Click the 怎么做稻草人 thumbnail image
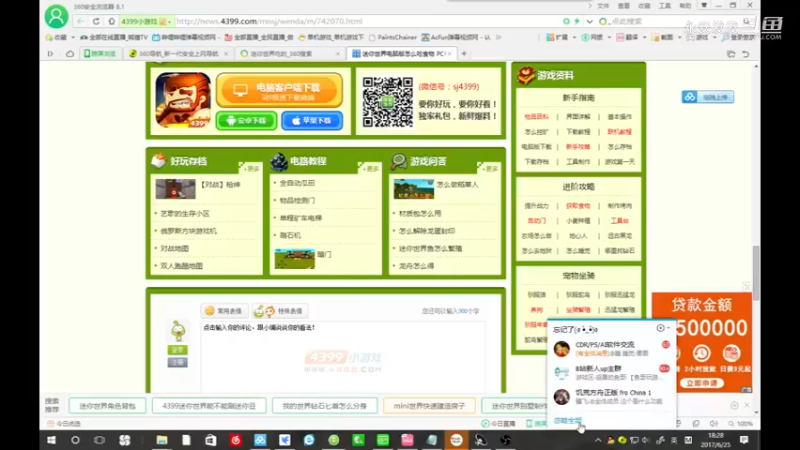This screenshot has height=450, width=800. pos(414,189)
